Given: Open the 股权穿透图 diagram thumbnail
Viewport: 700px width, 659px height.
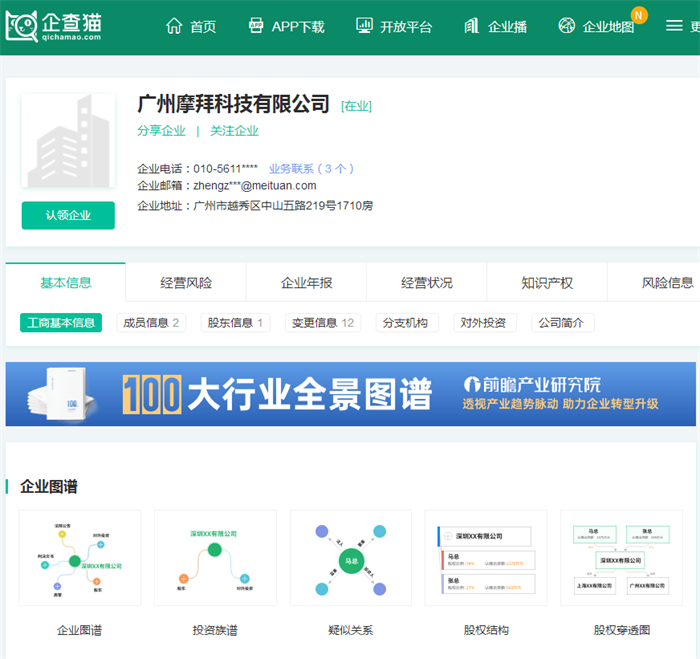Looking at the screenshot, I should click(x=621, y=558).
